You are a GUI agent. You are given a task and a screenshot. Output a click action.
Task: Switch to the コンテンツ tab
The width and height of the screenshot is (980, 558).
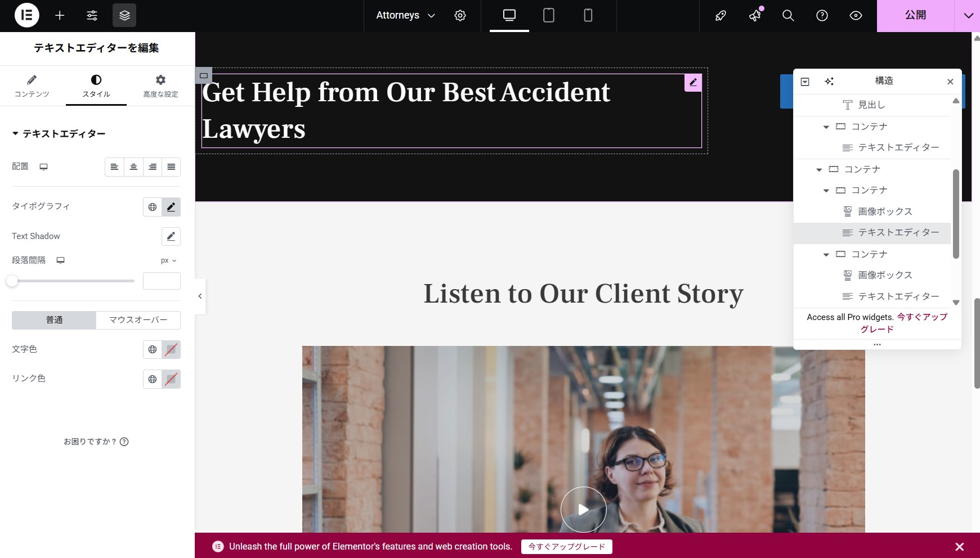[32, 86]
